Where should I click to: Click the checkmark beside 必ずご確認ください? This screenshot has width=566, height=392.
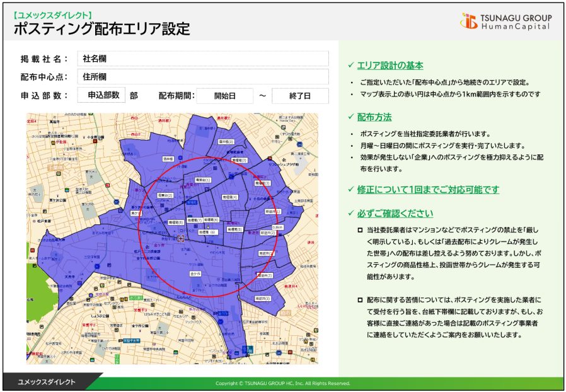pyautogui.click(x=351, y=213)
